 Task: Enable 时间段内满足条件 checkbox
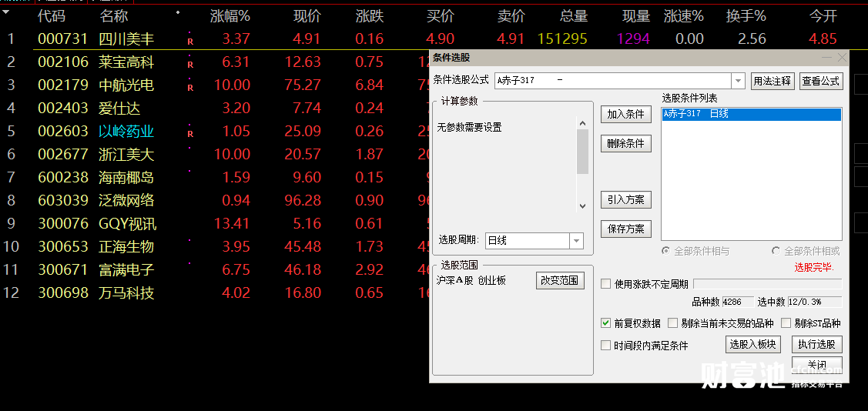605,346
